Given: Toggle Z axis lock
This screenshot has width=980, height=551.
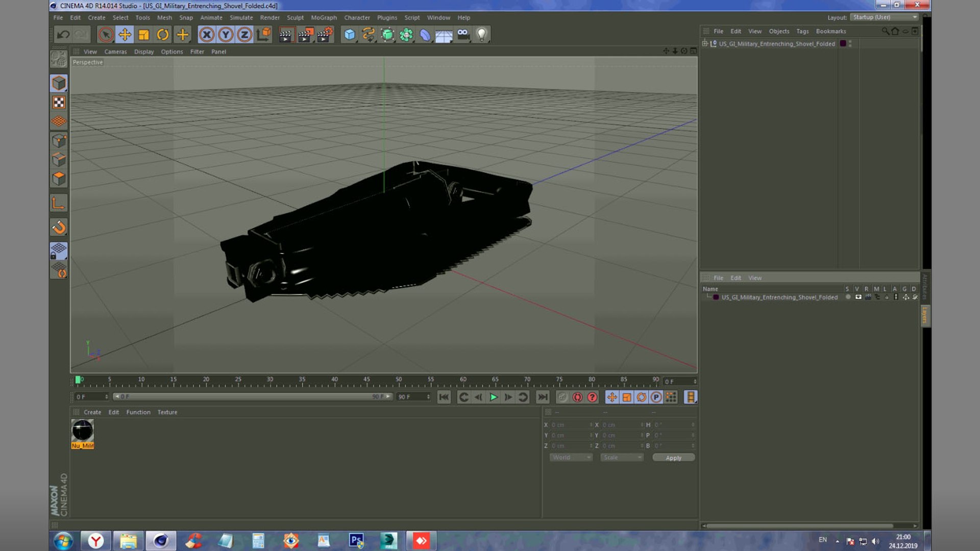Looking at the screenshot, I should coord(244,35).
